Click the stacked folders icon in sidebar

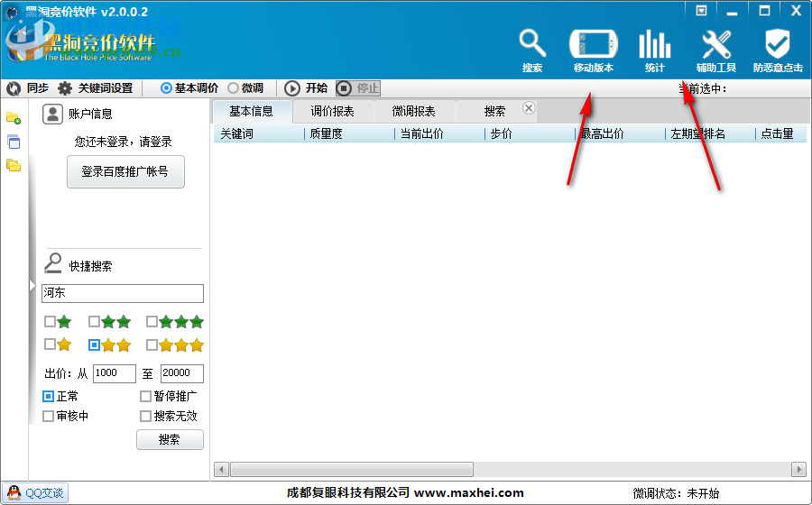click(14, 166)
